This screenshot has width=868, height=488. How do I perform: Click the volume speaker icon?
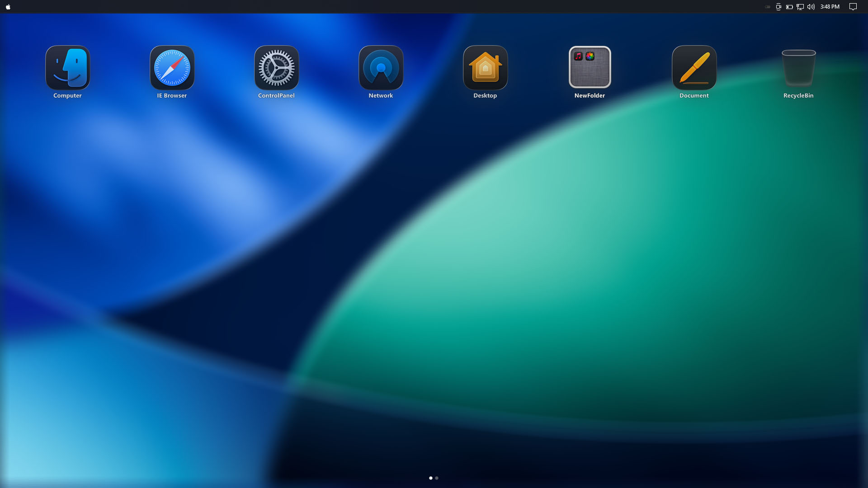[x=811, y=7]
